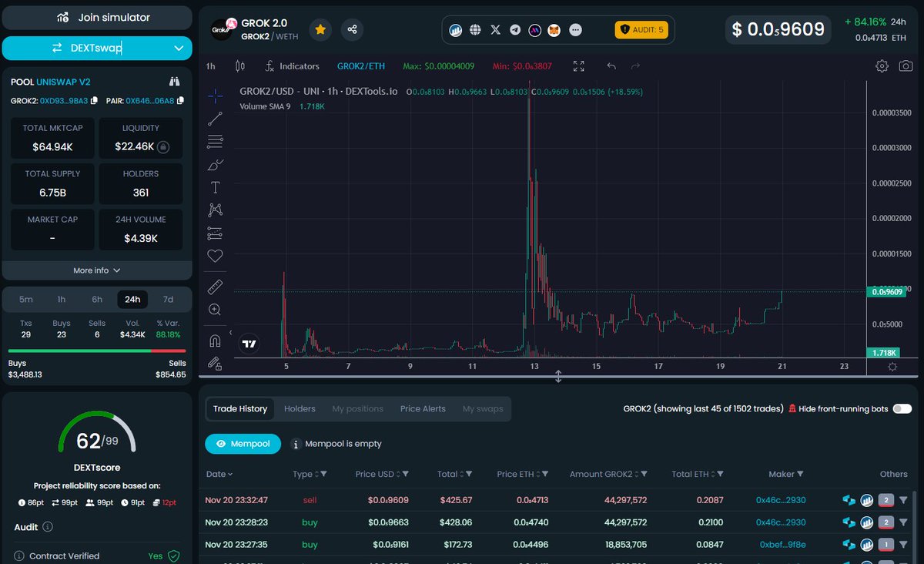The width and height of the screenshot is (924, 564).
Task: Switch to the Holders tab
Action: [300, 408]
